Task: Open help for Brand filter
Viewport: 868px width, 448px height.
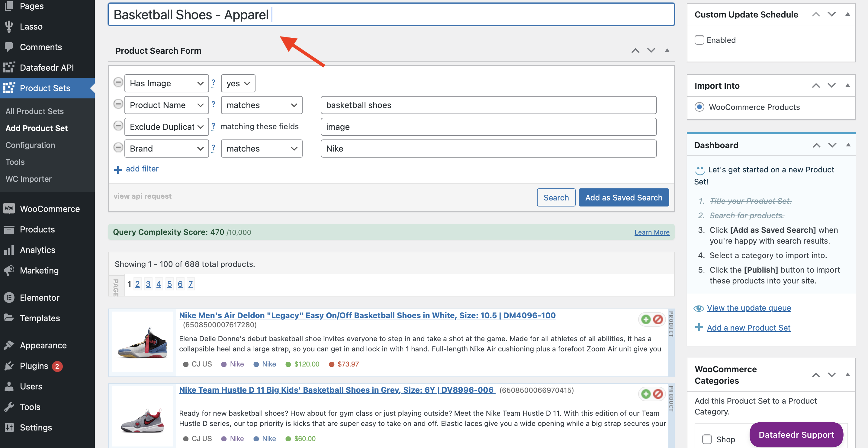Action: coord(213,148)
